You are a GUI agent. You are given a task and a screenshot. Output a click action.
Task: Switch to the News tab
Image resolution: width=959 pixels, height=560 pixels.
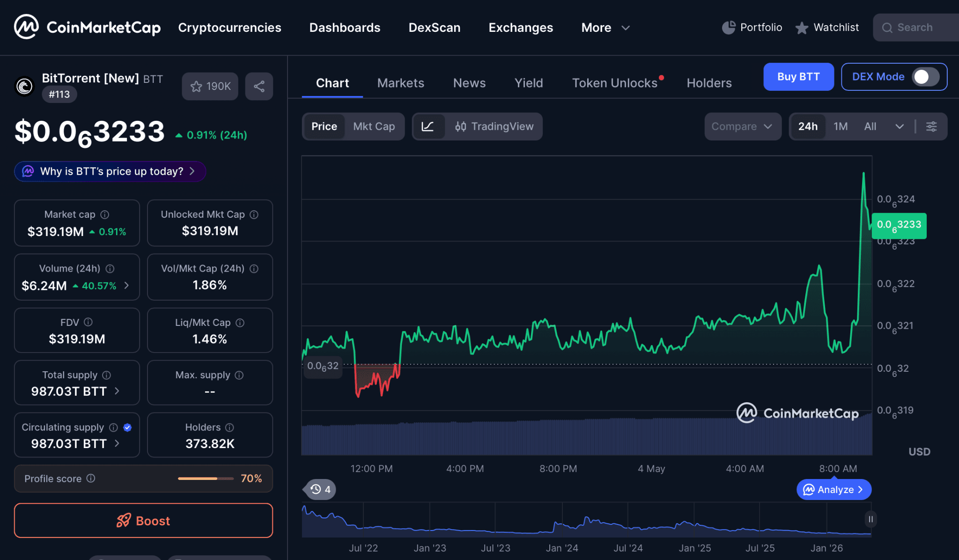tap(469, 83)
